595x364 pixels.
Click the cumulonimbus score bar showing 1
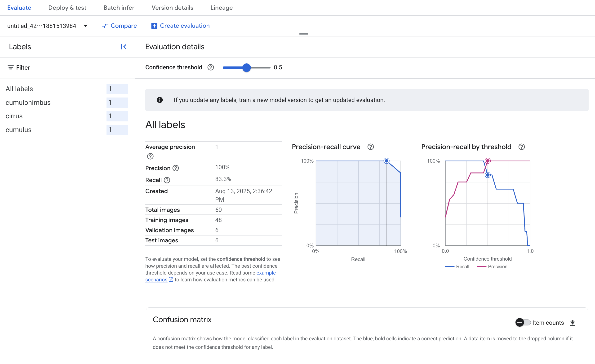click(x=117, y=103)
